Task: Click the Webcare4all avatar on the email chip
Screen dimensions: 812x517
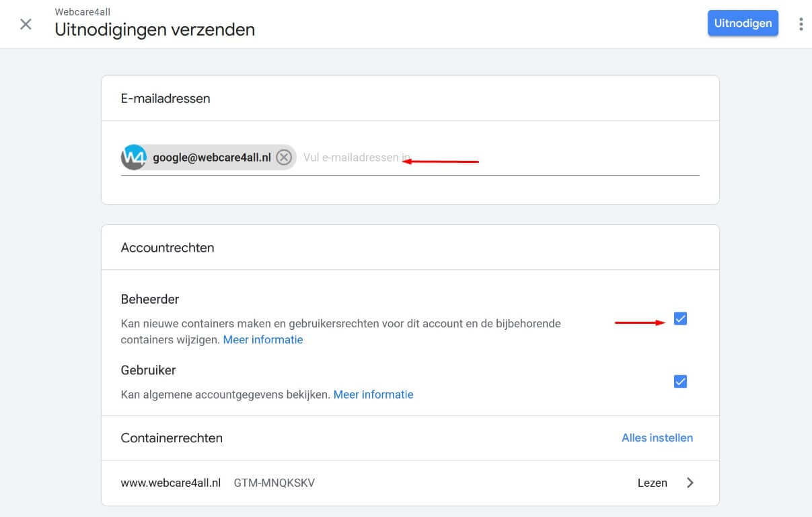Action: click(133, 157)
